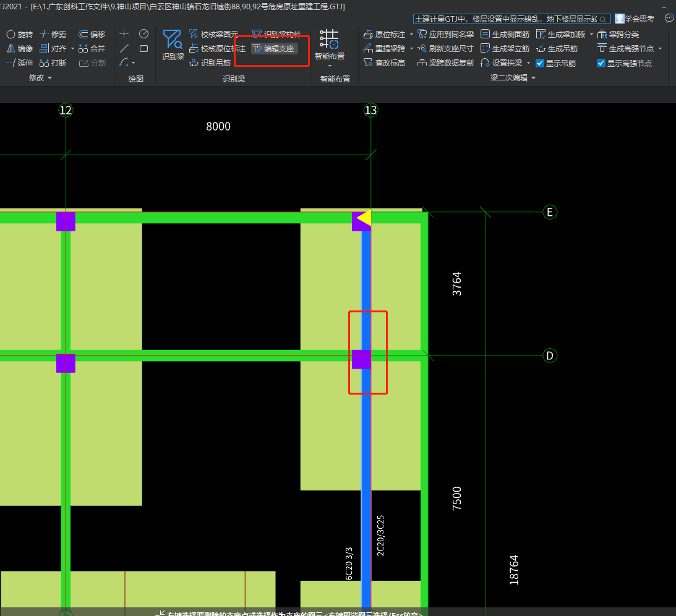
Task: Click the 学会思考 user avatar
Action: pos(620,19)
